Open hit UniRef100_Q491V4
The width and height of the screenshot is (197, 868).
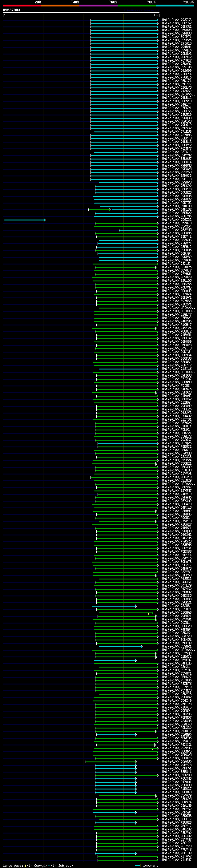(177, 328)
